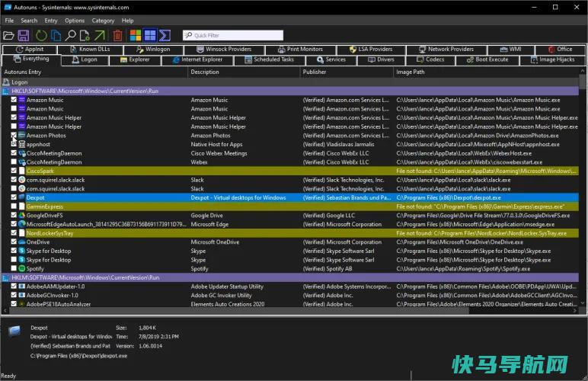This screenshot has width=588, height=381.
Task: Toggle the AdobeAAMUpdater-1.0 checkbox
Action: tap(14, 286)
